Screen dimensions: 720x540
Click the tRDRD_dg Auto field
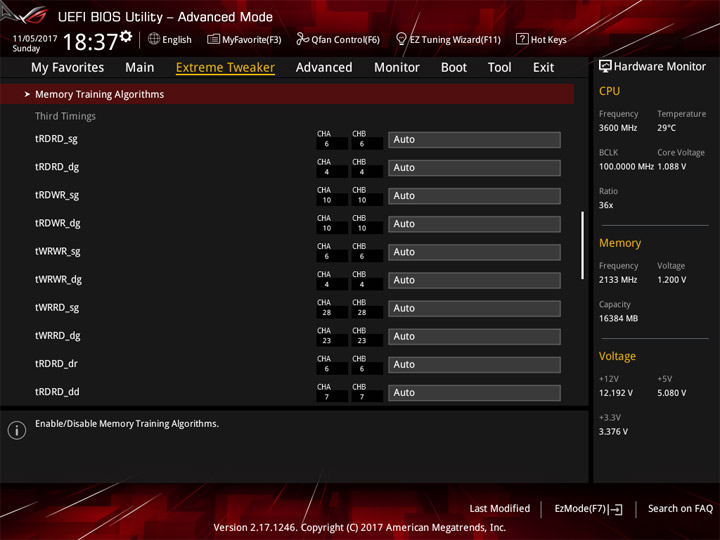point(474,168)
